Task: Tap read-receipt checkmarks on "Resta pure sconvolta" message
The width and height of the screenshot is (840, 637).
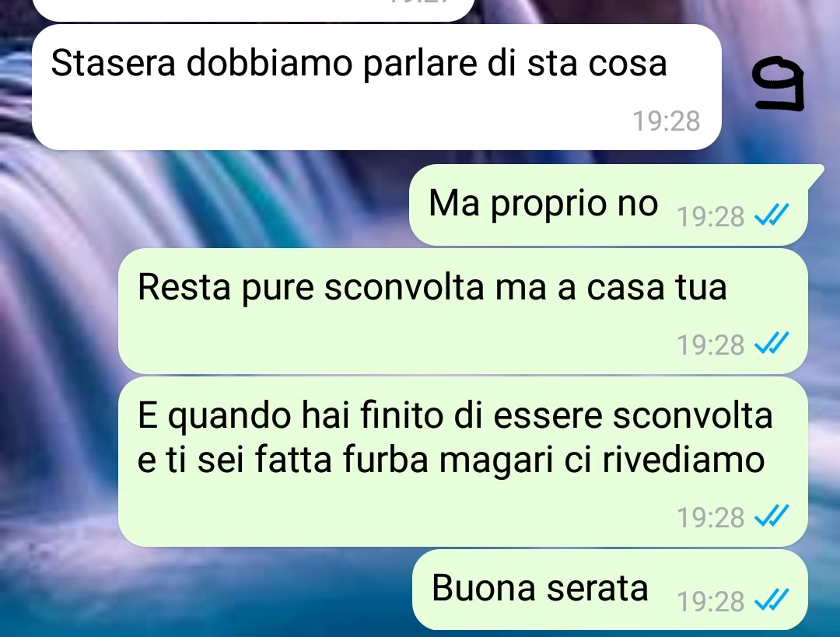Action: tap(772, 344)
